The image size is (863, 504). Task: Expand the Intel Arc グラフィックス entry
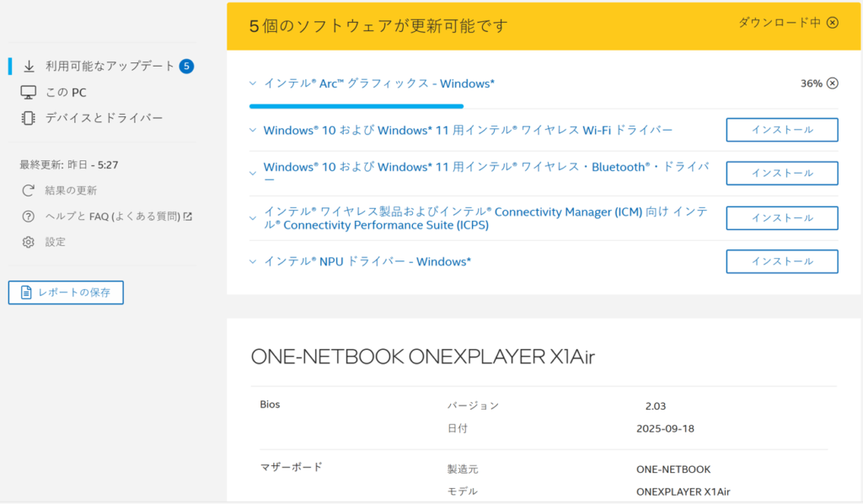[x=253, y=83]
